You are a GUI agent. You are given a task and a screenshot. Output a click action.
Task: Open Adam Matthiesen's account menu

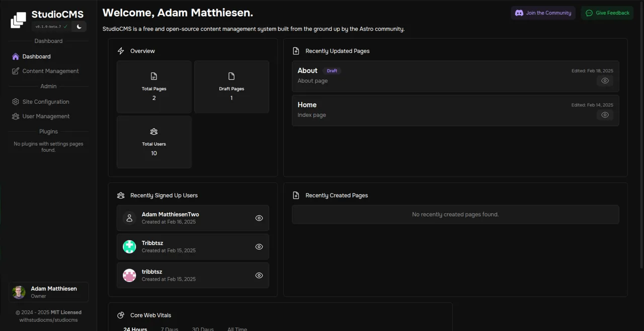point(48,292)
